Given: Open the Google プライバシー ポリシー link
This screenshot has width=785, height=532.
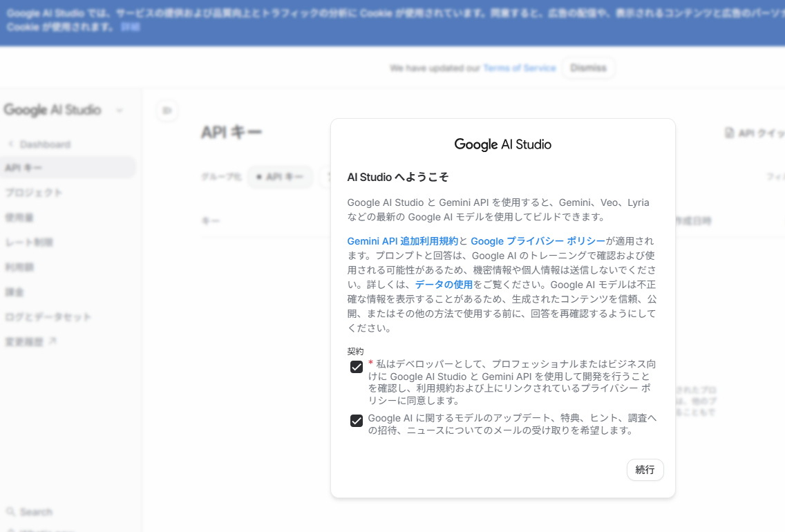Looking at the screenshot, I should pos(538,241).
